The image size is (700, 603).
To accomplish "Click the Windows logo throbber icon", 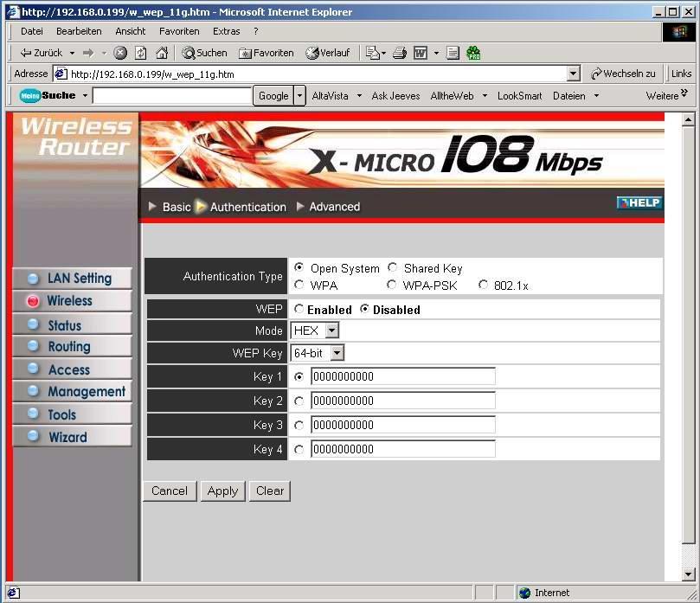I will (x=679, y=32).
